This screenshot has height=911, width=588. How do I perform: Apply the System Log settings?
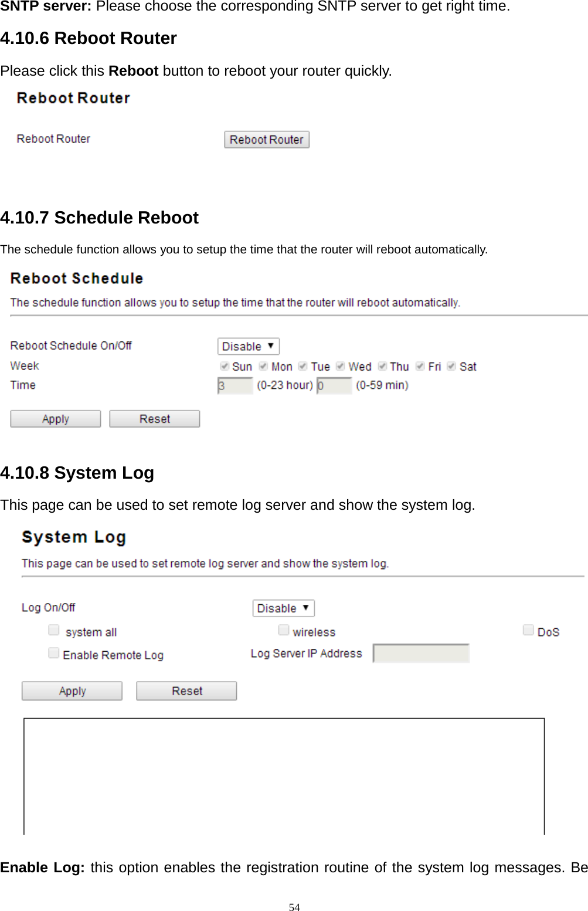pyautogui.click(x=72, y=691)
